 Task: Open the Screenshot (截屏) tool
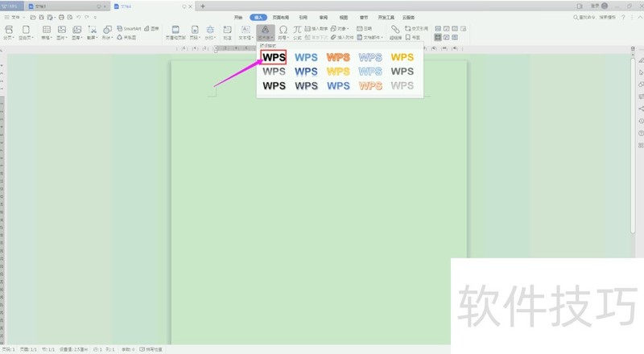(92, 32)
